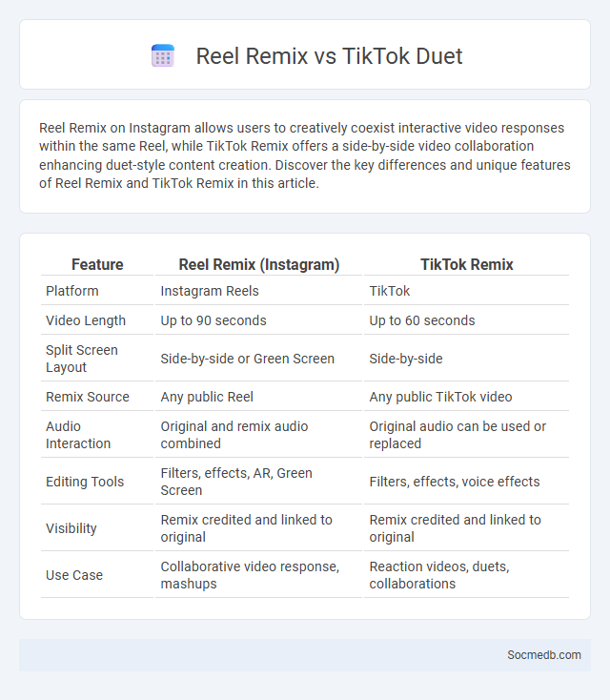Select 'Collaborative video response, mashups' cell
The width and height of the screenshot is (610, 700).
[250, 575]
